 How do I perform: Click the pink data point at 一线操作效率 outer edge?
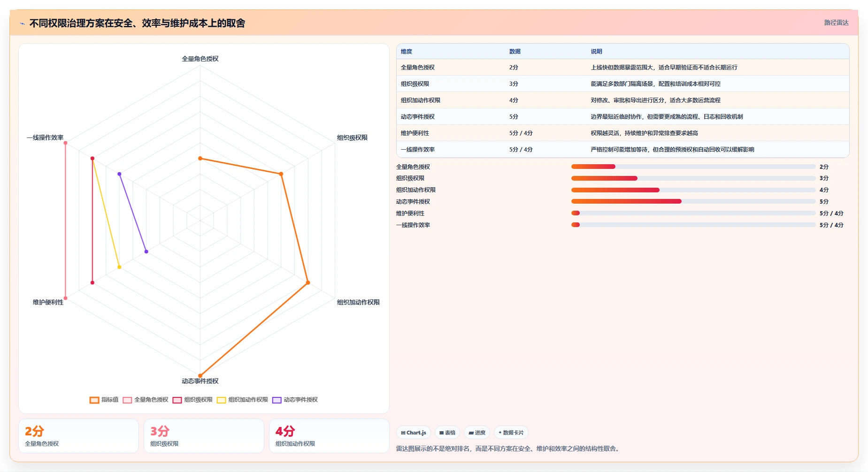pos(65,143)
